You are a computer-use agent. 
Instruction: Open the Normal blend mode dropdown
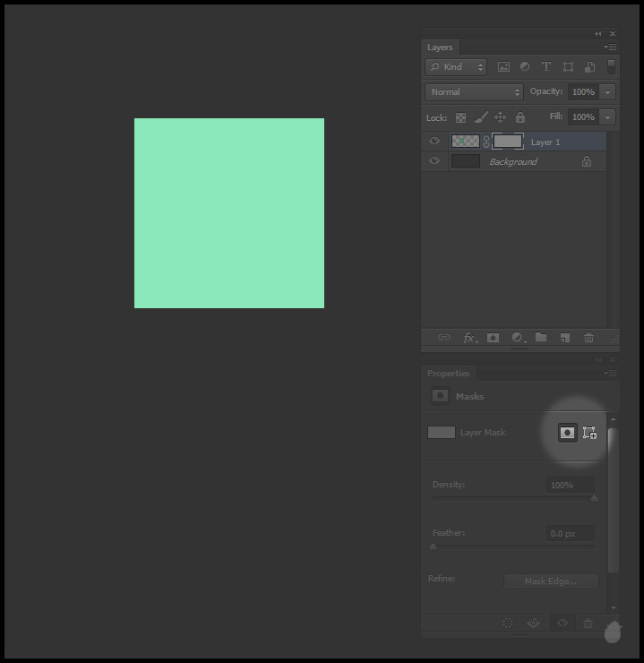[474, 92]
